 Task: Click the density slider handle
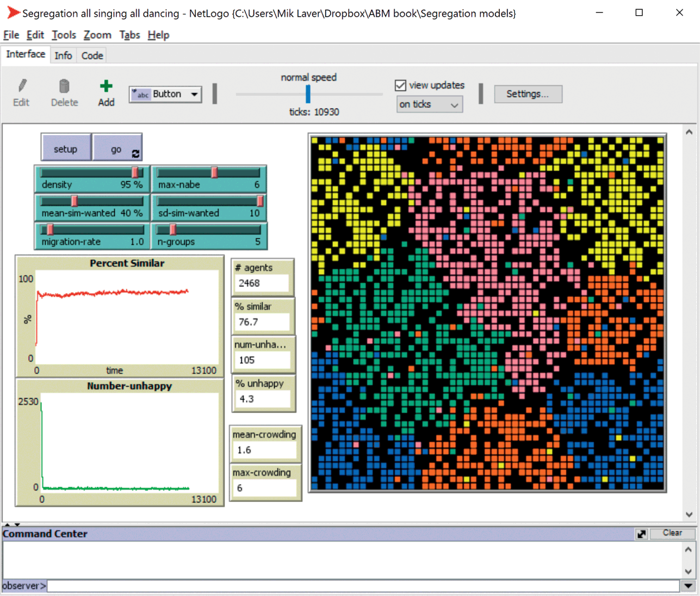coord(135,172)
